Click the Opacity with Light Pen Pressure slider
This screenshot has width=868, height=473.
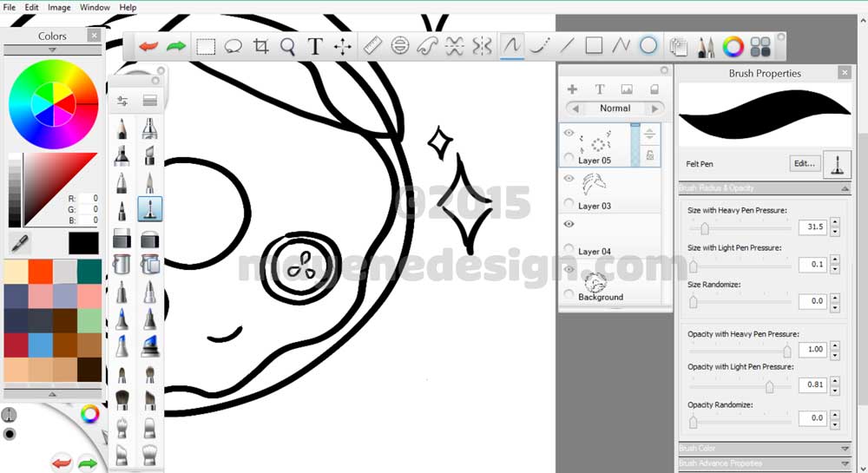(x=740, y=386)
